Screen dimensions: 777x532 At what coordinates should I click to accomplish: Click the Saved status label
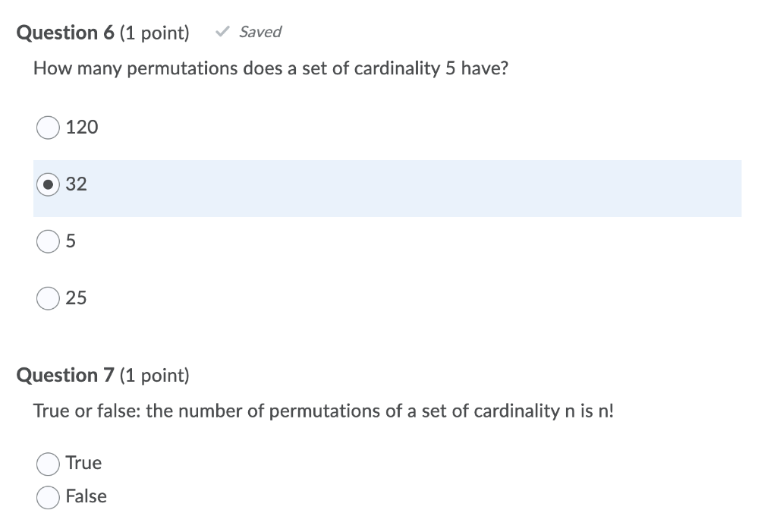pos(261,32)
